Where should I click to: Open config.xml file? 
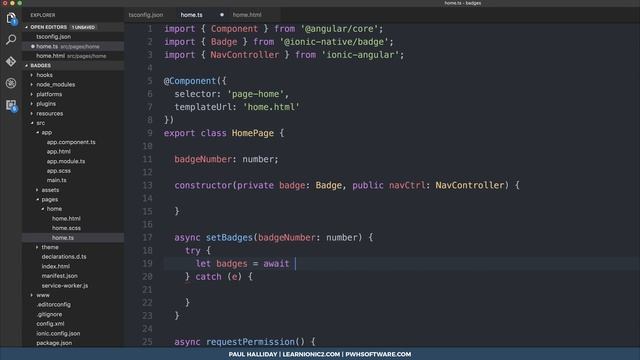pos(50,324)
